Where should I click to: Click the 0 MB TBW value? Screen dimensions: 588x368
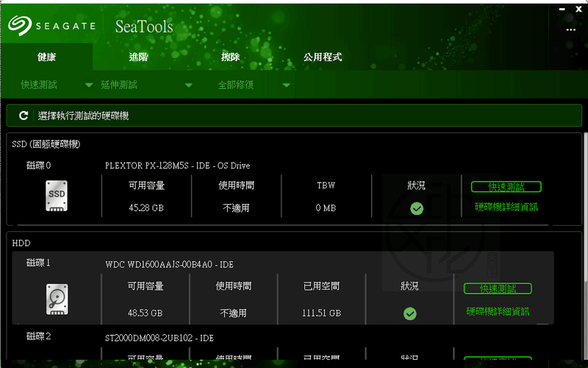326,208
